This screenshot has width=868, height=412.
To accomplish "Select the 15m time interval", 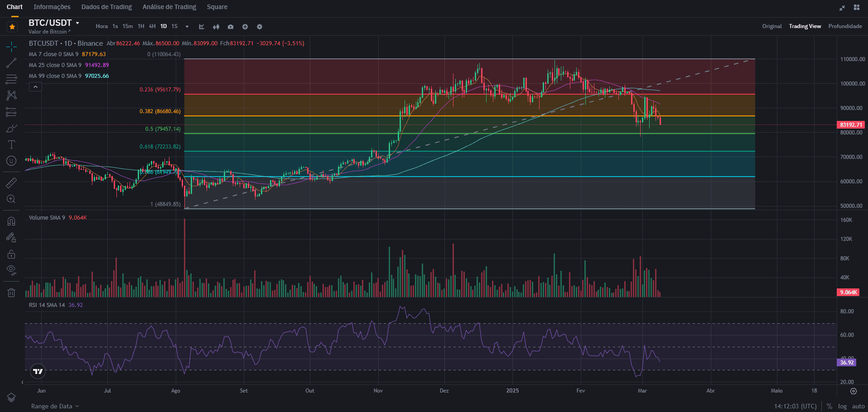I will pyautogui.click(x=128, y=26).
